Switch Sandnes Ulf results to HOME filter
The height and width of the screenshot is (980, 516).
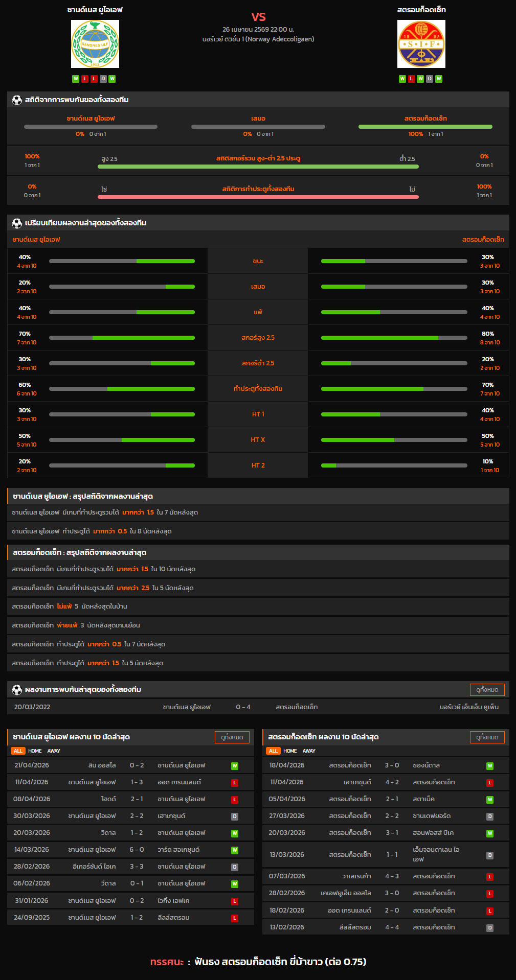click(x=35, y=751)
